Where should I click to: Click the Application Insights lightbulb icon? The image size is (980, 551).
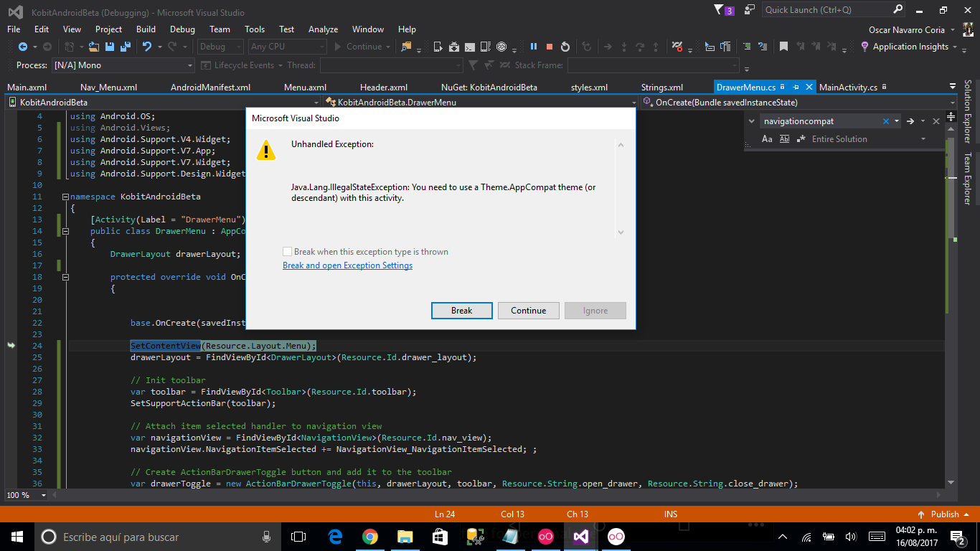865,47
